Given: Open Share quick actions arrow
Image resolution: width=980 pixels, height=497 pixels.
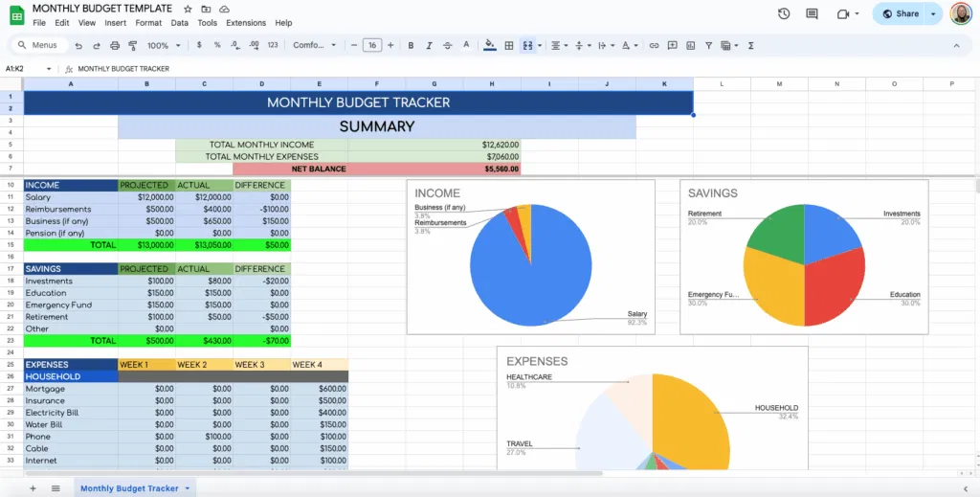Looking at the screenshot, I should coord(934,13).
